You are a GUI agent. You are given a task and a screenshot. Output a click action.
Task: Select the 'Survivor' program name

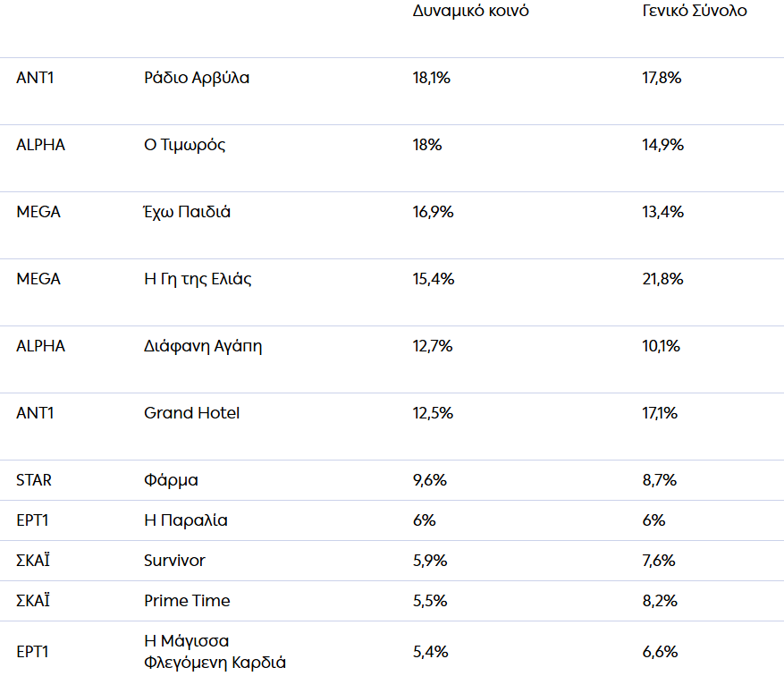(x=174, y=561)
